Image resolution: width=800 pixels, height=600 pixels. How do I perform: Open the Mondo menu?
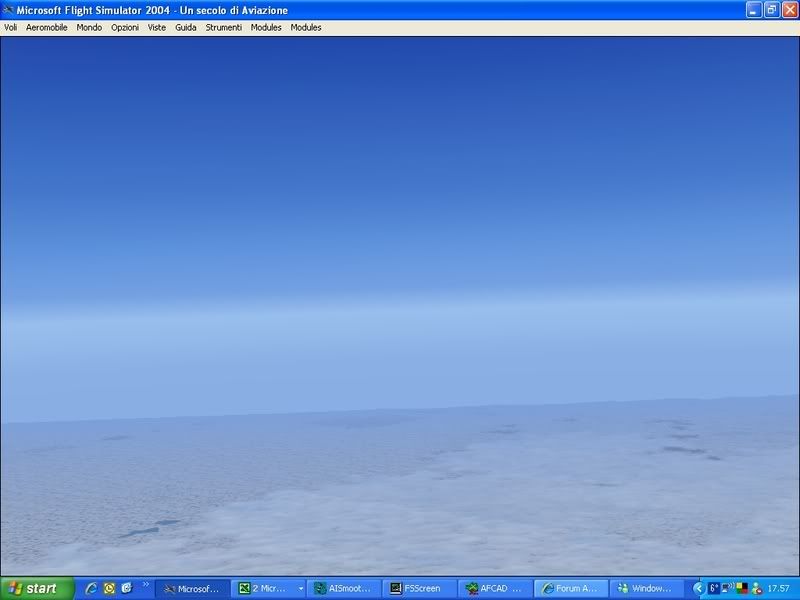89,28
